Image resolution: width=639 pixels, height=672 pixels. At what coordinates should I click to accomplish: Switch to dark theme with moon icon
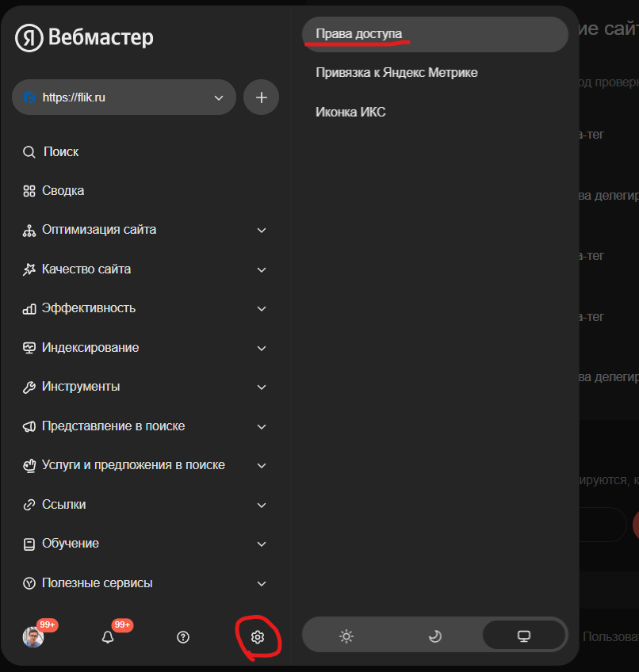coord(435,636)
